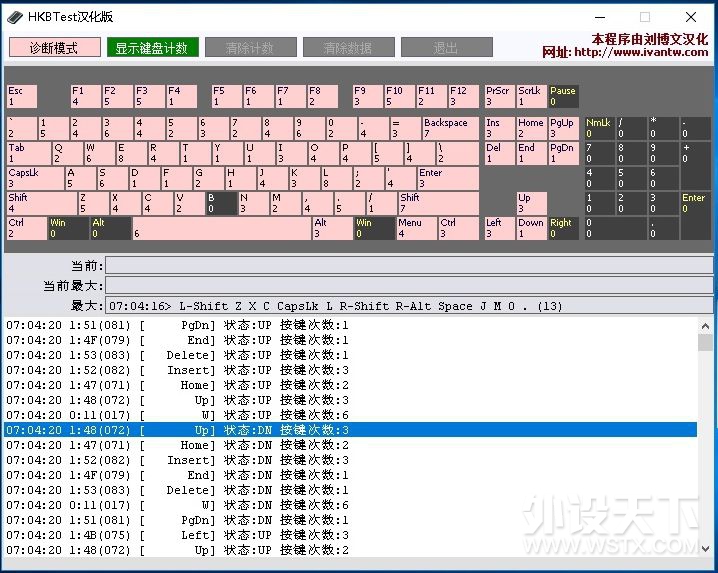Click the L key cell
The height and width of the screenshot is (573, 718).
point(336,178)
